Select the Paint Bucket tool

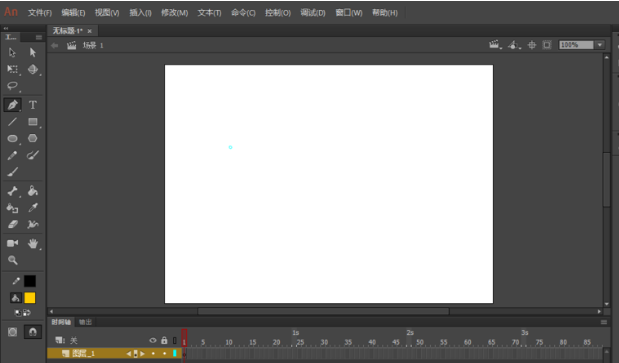33,191
